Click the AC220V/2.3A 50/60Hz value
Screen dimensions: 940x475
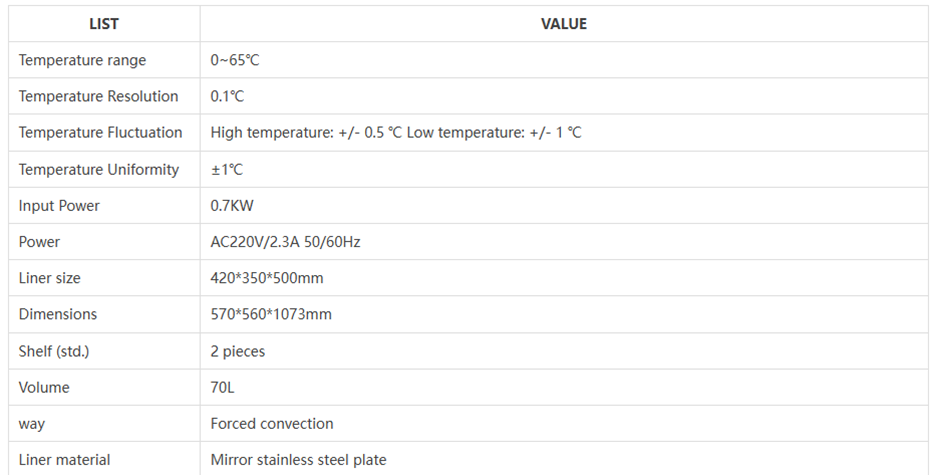[x=285, y=241]
